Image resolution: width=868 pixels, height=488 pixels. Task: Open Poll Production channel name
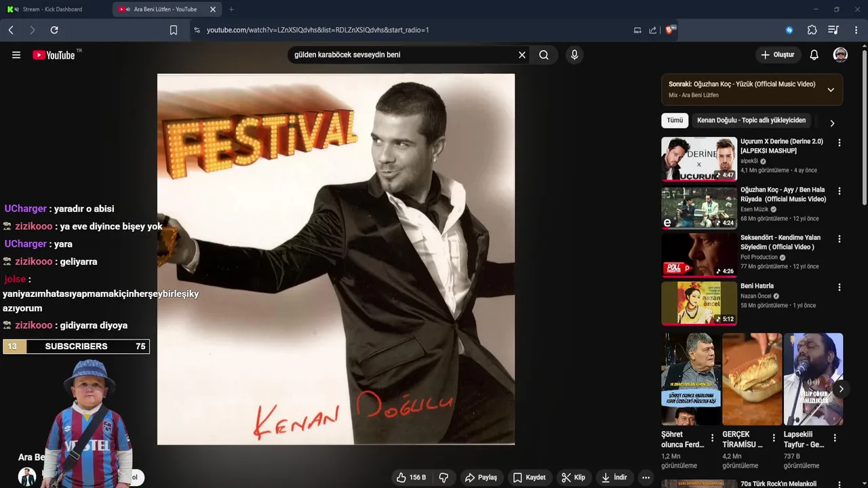[759, 258]
